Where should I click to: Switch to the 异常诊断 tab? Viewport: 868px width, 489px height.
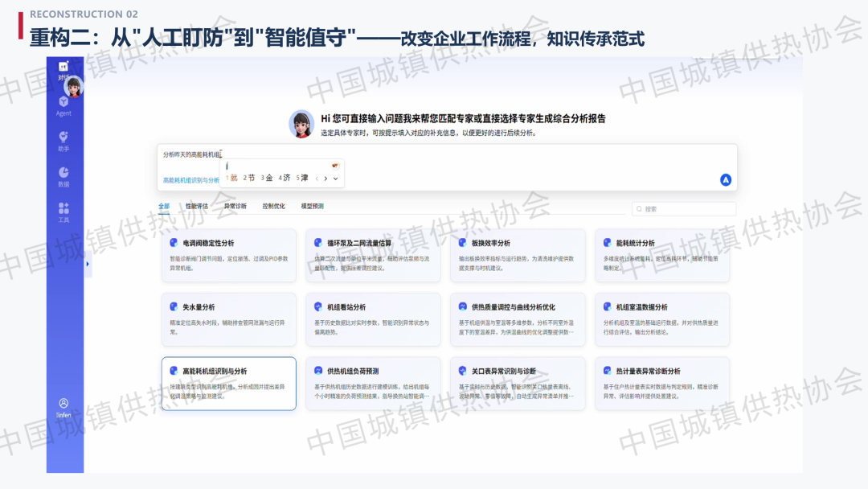(x=235, y=206)
